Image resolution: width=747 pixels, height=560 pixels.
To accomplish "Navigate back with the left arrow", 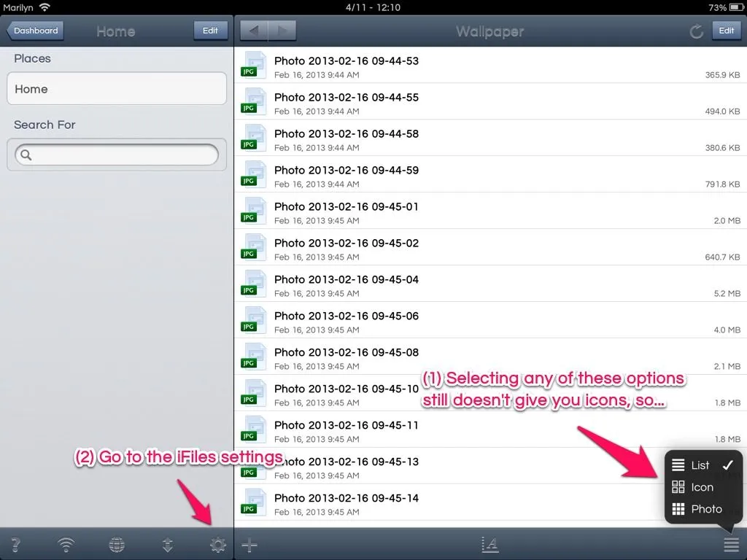I will [254, 31].
